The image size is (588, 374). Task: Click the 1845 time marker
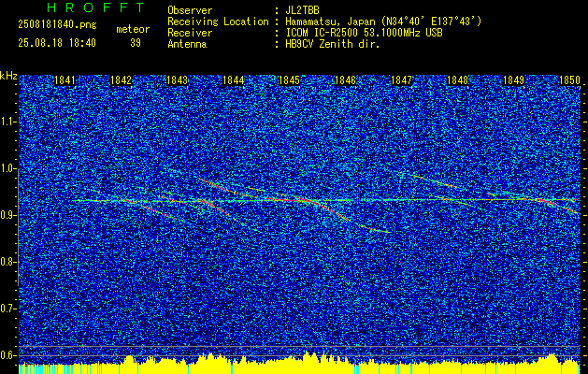(x=290, y=80)
